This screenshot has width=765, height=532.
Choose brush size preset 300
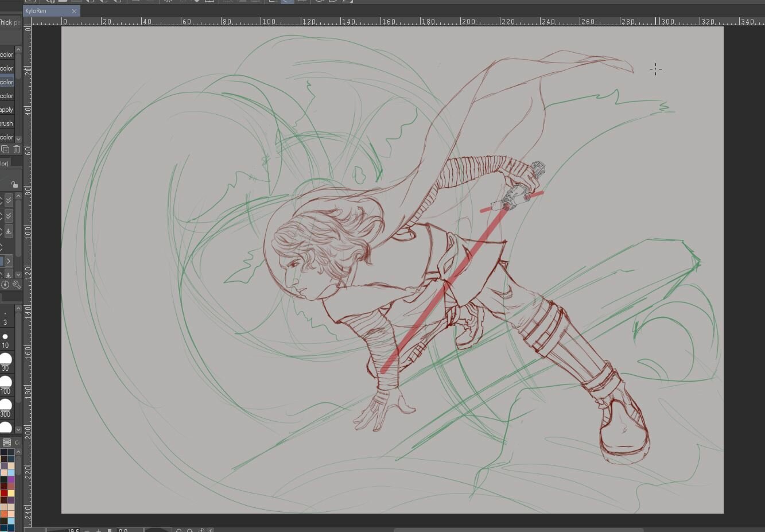click(x=5, y=409)
